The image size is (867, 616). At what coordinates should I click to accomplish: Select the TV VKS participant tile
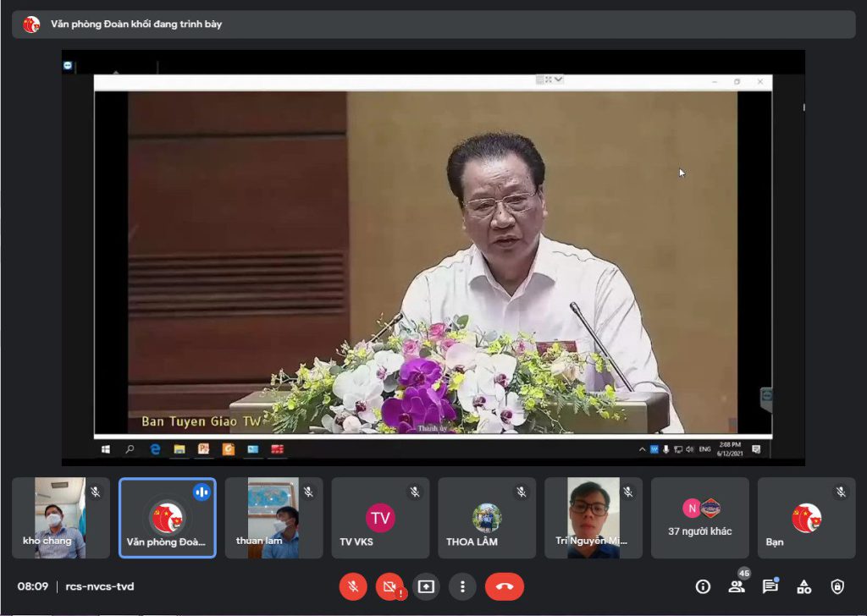[380, 517]
